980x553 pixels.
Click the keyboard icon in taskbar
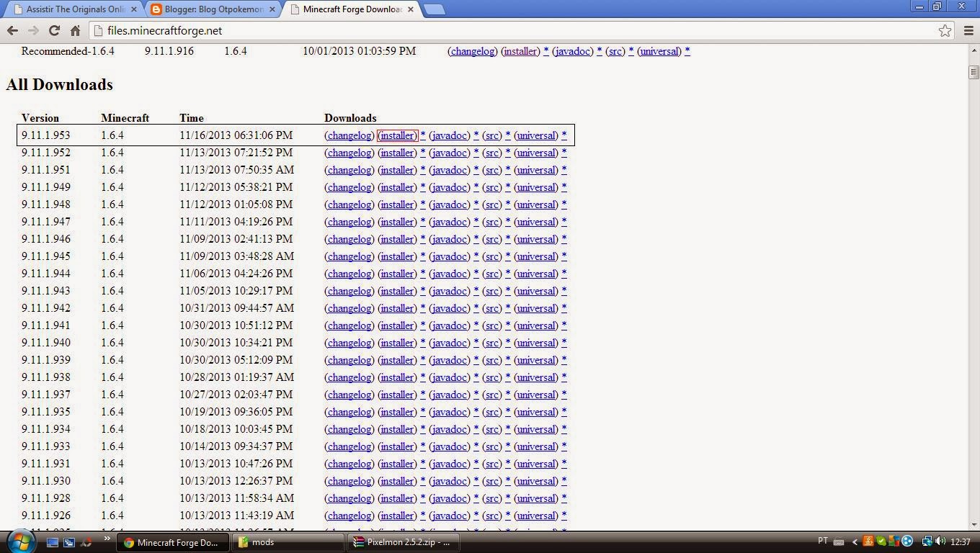(x=839, y=542)
